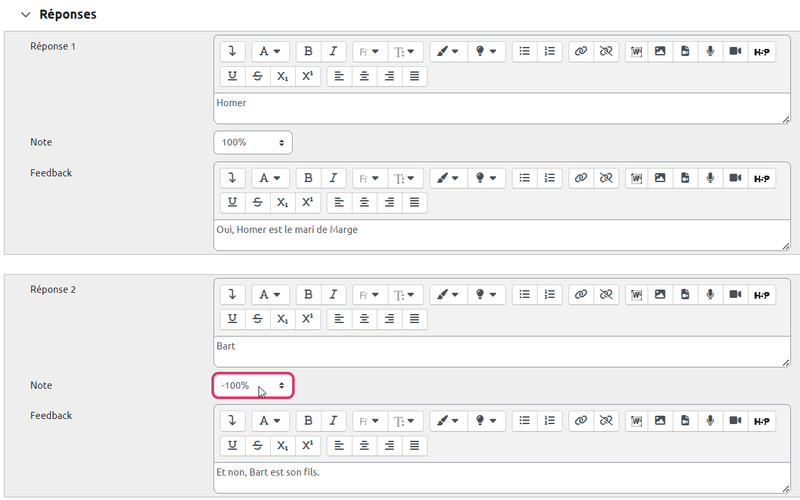Collapse the Réponses section chevron
This screenshot has height=500, width=800.
click(x=25, y=15)
